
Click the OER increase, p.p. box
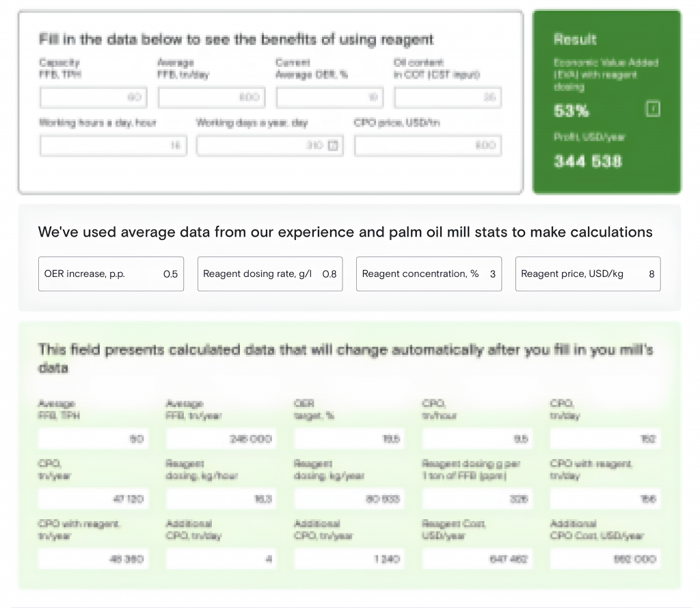(111, 274)
